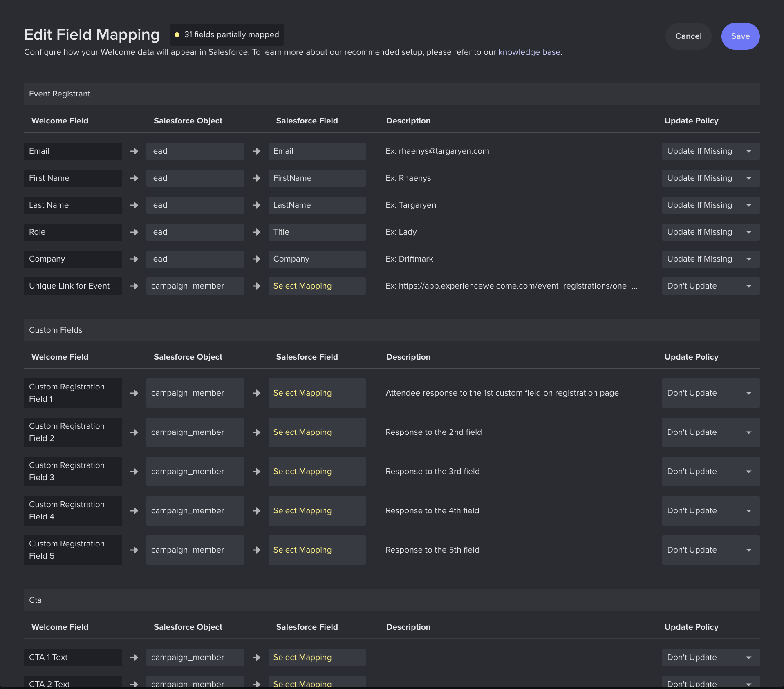Click the 'Email' Welcome Field cell
The width and height of the screenshot is (784, 689).
click(x=73, y=151)
